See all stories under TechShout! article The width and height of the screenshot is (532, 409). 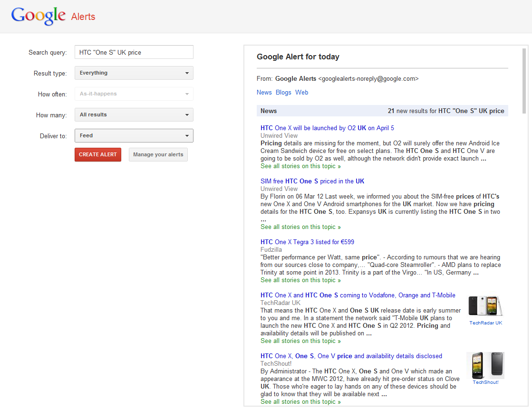coord(300,401)
